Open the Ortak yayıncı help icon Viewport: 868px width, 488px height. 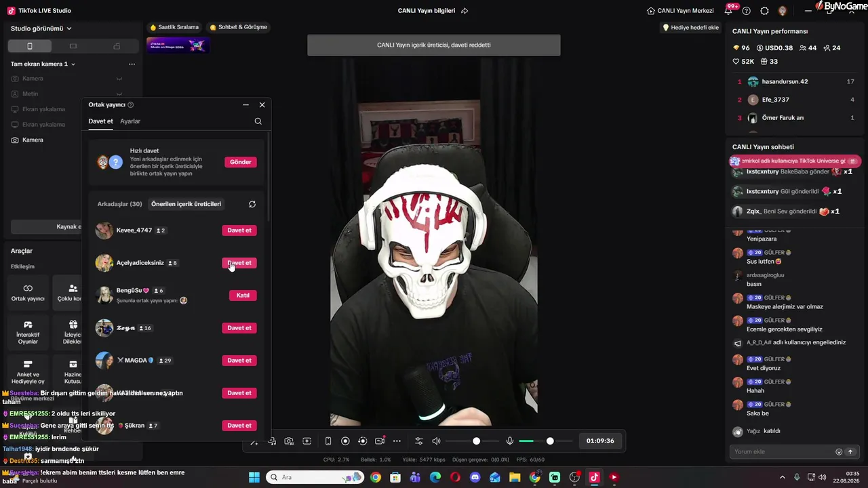click(131, 105)
